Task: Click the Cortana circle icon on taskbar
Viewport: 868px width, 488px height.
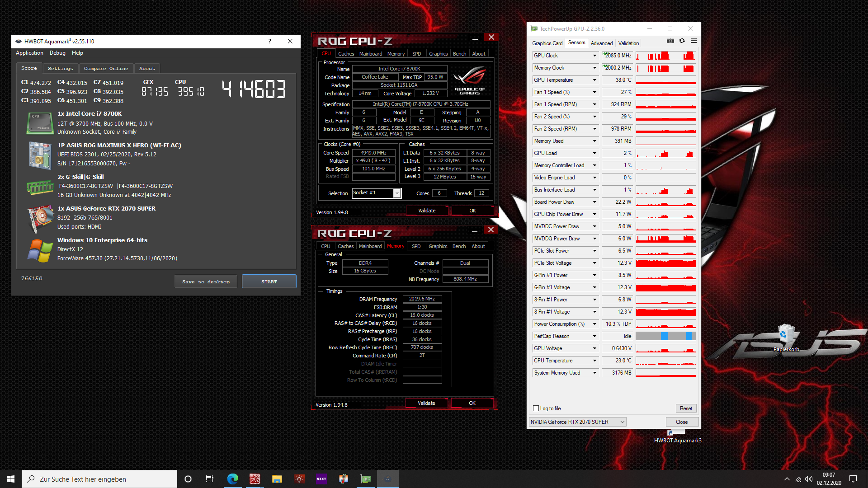Action: tap(188, 479)
